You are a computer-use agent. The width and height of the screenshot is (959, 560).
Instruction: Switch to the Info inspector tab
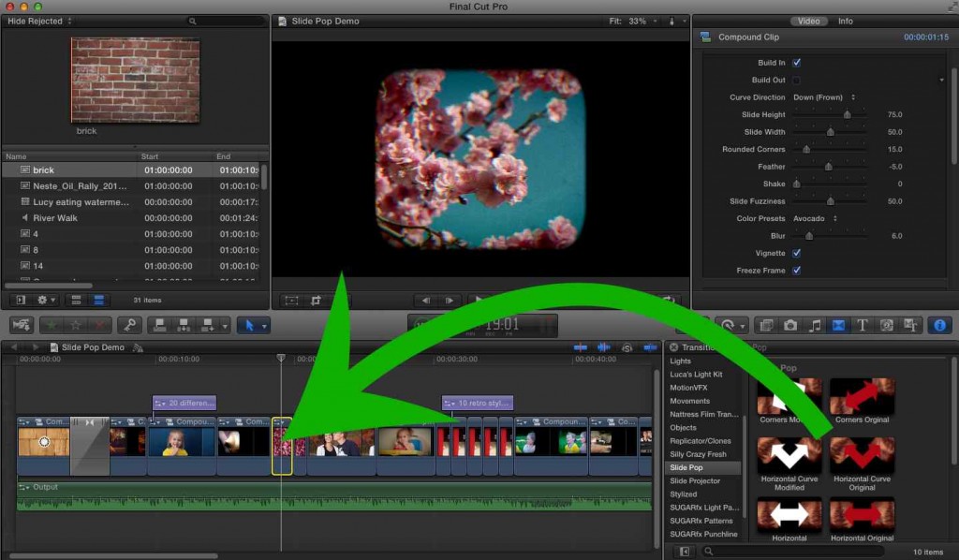click(846, 21)
